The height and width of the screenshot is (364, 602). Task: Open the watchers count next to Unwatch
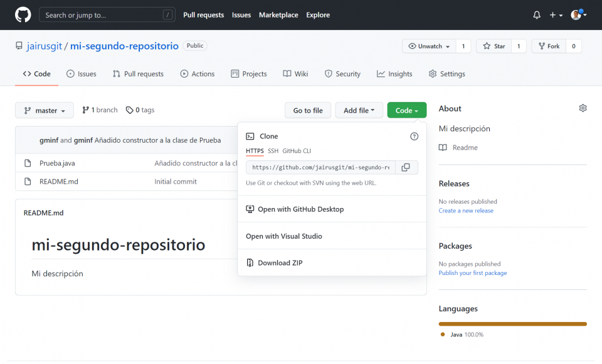click(x=463, y=46)
